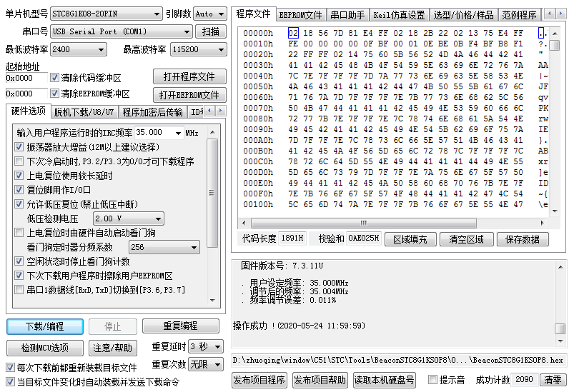Click the EEPROM start address 0x0000 field
This screenshot has width=569, height=392.
coord(26,94)
